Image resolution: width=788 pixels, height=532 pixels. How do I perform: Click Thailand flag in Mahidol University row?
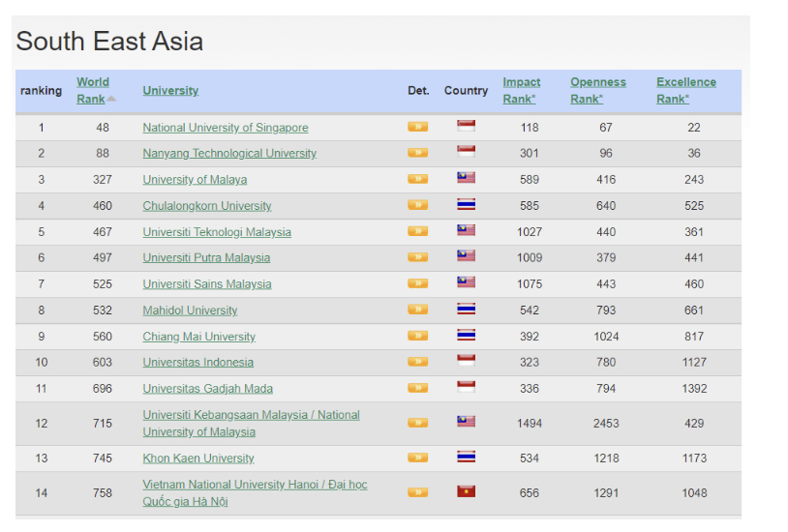466,309
